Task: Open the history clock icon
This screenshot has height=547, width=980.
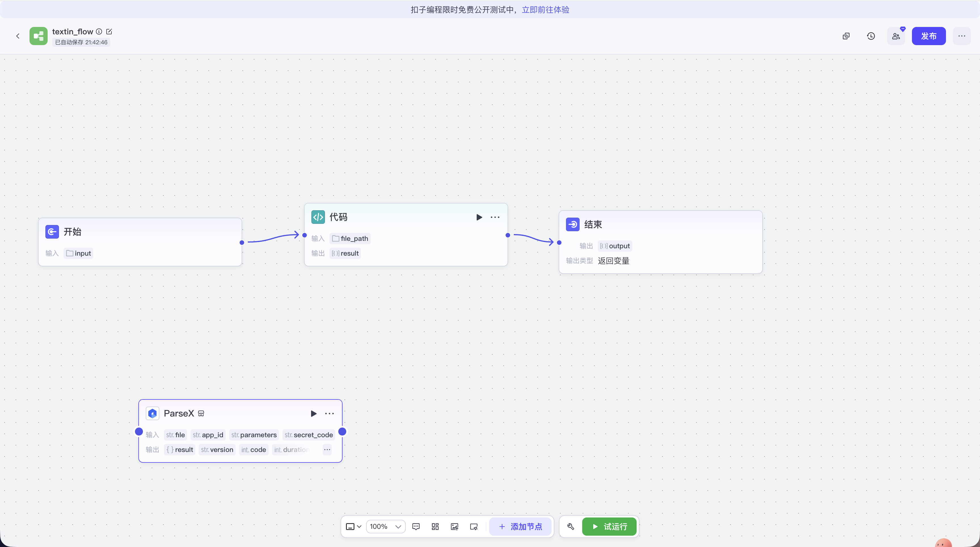Action: click(x=871, y=36)
